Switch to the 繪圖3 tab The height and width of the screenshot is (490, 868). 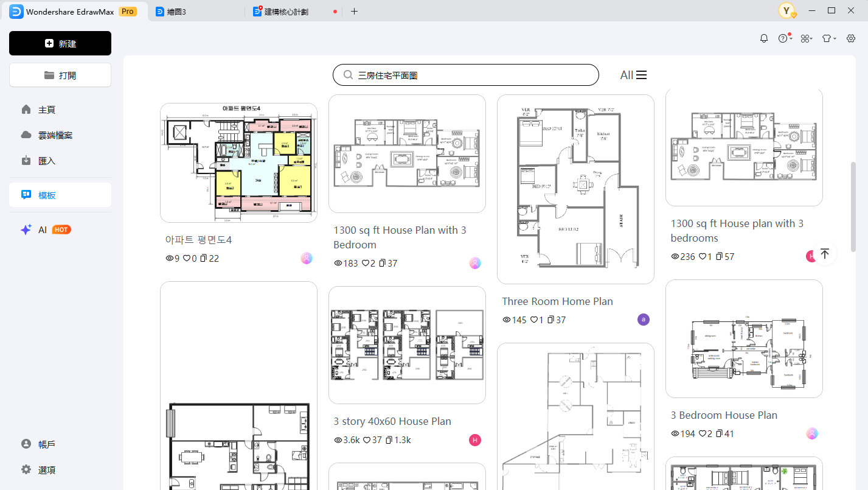tap(176, 10)
